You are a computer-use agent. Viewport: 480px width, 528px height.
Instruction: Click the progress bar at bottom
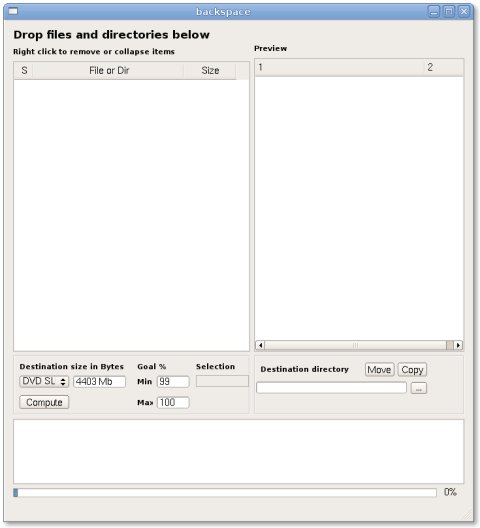click(x=225, y=493)
